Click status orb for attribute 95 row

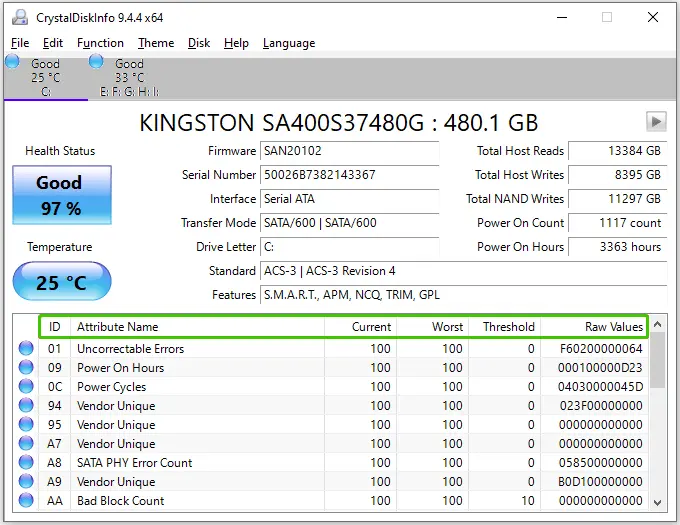[26, 424]
